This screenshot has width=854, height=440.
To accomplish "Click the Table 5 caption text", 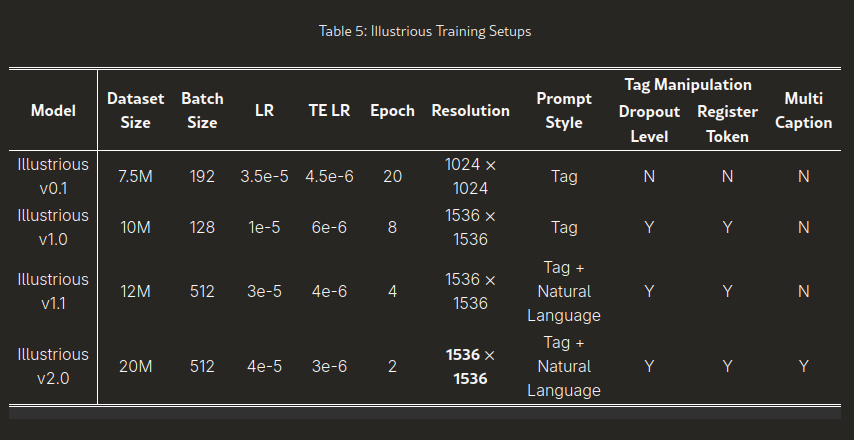I will pos(425,31).
